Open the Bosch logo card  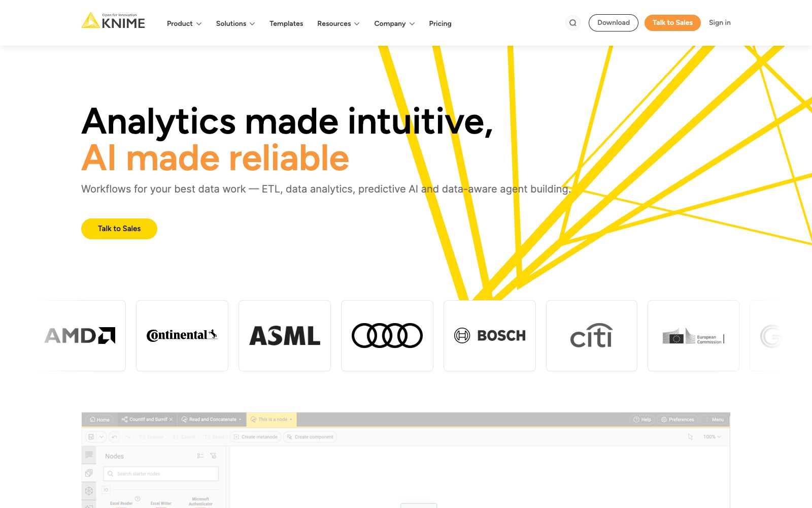[490, 336]
